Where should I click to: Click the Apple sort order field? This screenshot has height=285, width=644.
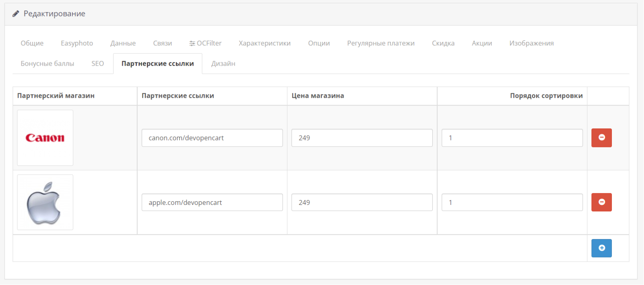click(x=512, y=202)
